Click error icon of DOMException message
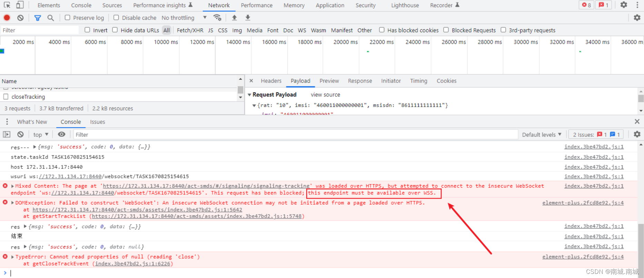 point(5,202)
